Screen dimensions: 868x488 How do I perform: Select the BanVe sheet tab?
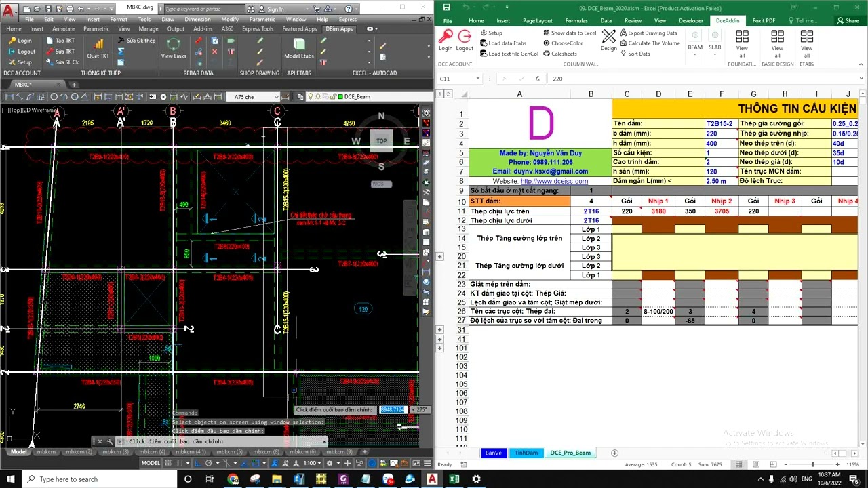pyautogui.click(x=493, y=453)
